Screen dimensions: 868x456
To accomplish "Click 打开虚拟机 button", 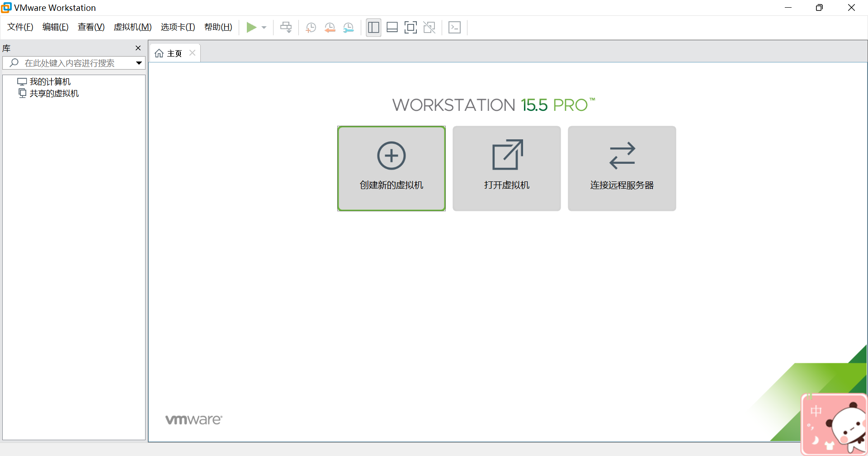I will (x=507, y=168).
